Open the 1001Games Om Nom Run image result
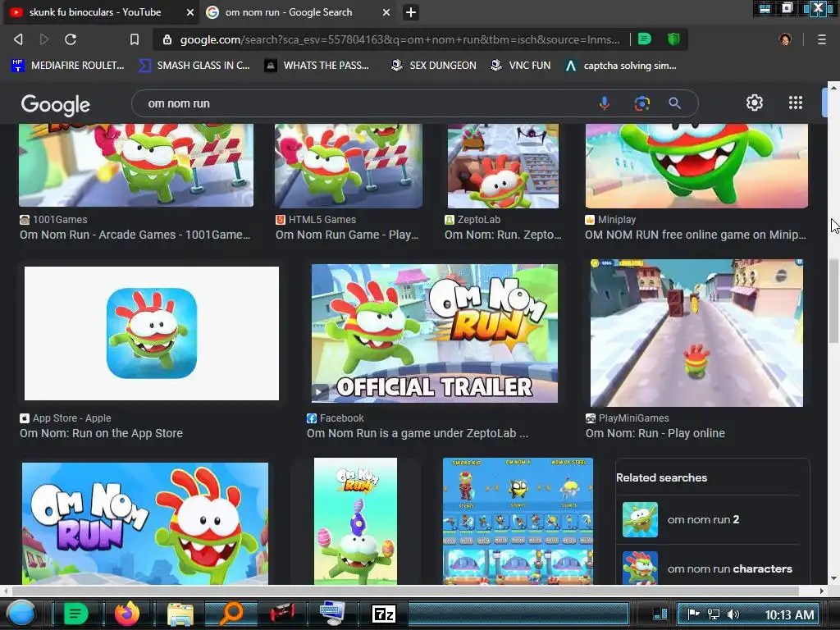The height and width of the screenshot is (630, 840). tap(136, 165)
